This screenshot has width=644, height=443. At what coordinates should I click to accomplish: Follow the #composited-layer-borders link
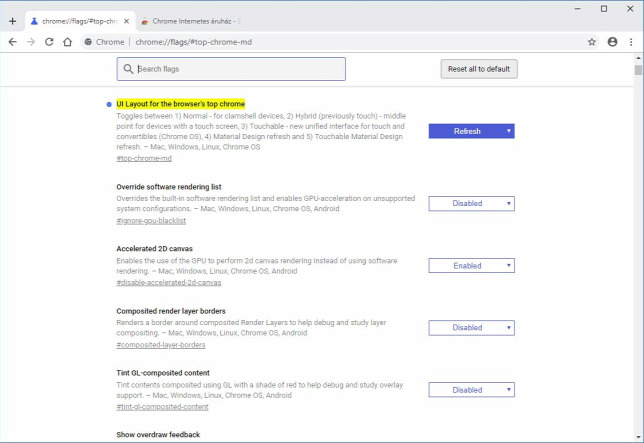(161, 345)
